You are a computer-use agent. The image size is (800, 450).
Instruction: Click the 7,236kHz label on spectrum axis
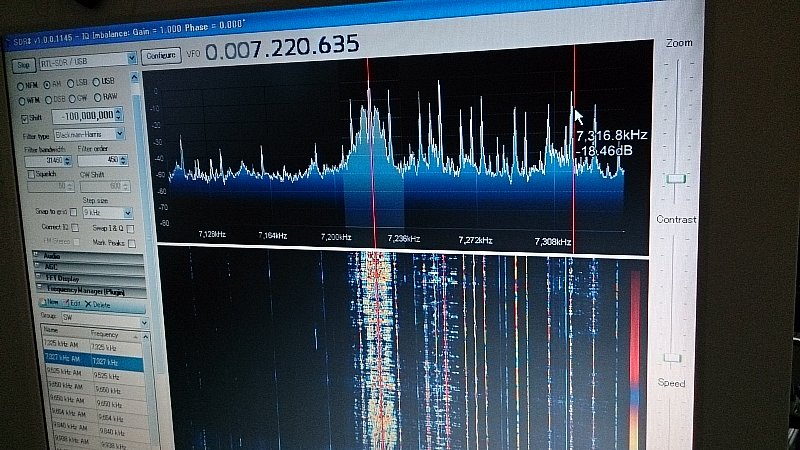pos(404,239)
